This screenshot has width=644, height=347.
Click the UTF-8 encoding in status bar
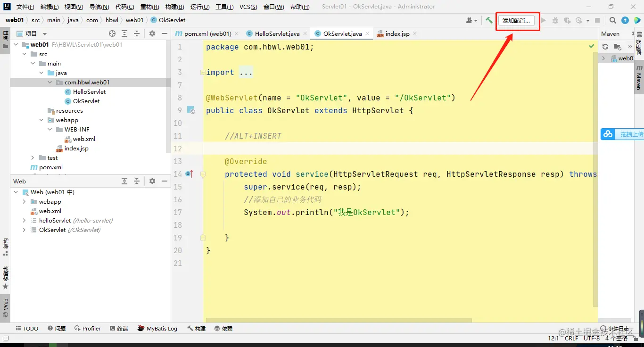(x=592, y=338)
